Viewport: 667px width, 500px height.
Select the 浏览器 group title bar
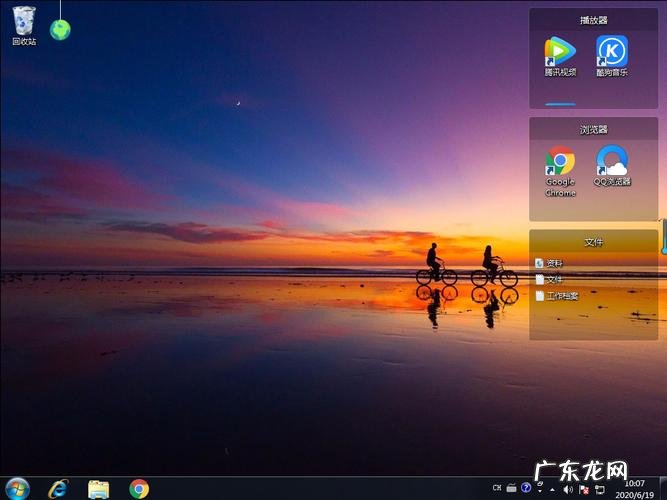click(593, 129)
